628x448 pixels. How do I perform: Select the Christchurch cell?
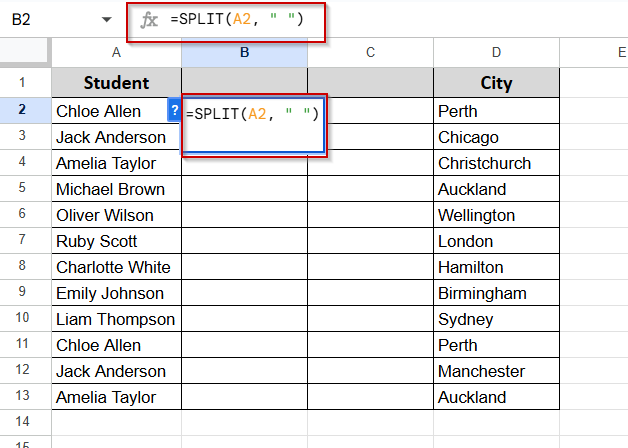tap(496, 163)
